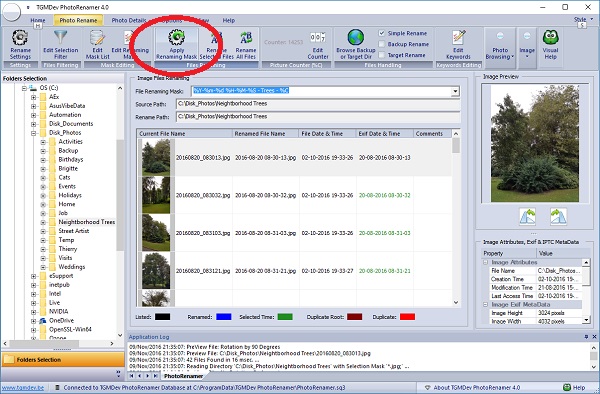The width and height of the screenshot is (600, 394).
Task: Select thumbnail of 20160820_083032.jpg
Action: click(156, 195)
